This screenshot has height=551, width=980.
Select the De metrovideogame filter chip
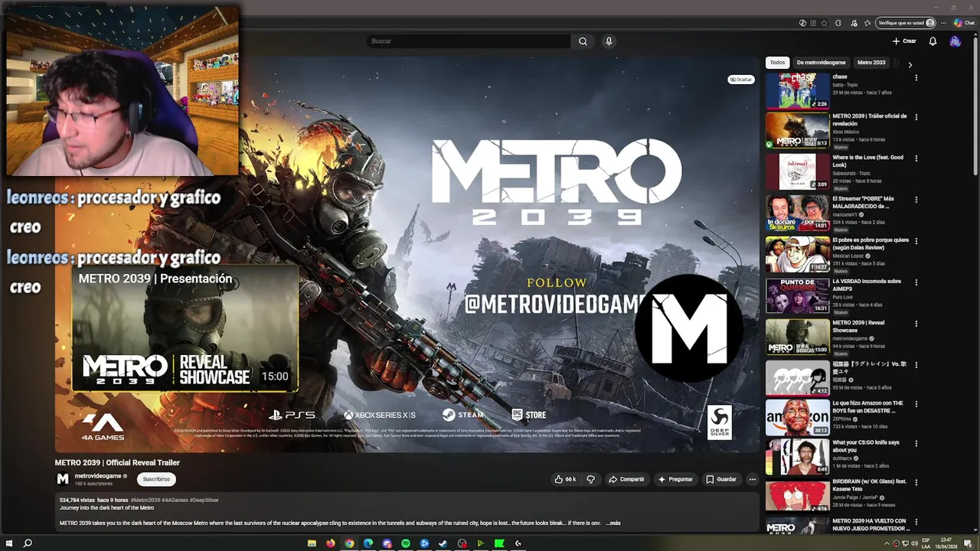pos(821,63)
